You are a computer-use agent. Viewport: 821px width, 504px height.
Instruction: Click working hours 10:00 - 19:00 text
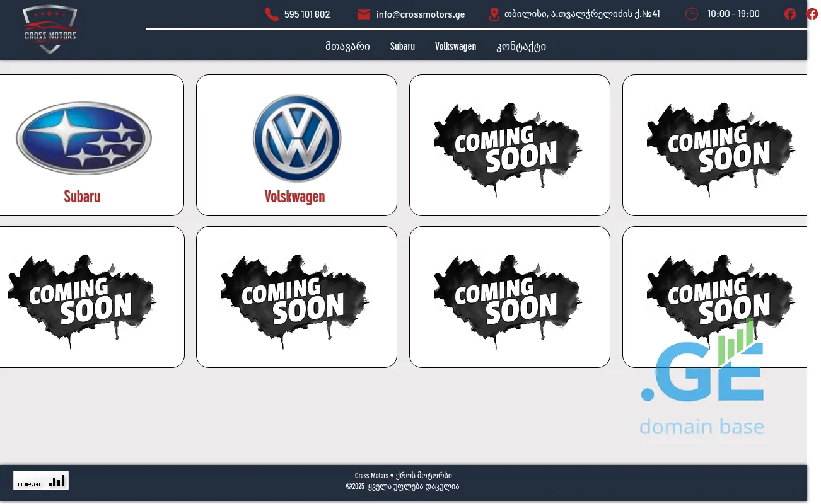coord(733,14)
